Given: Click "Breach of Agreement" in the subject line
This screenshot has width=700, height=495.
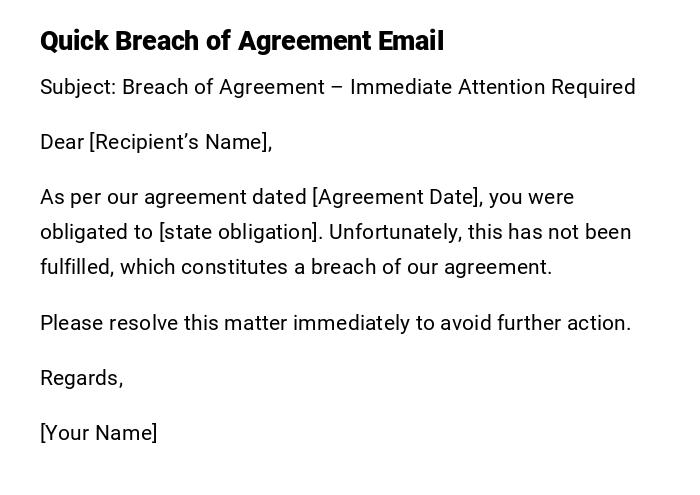Looking at the screenshot, I should [x=223, y=87].
